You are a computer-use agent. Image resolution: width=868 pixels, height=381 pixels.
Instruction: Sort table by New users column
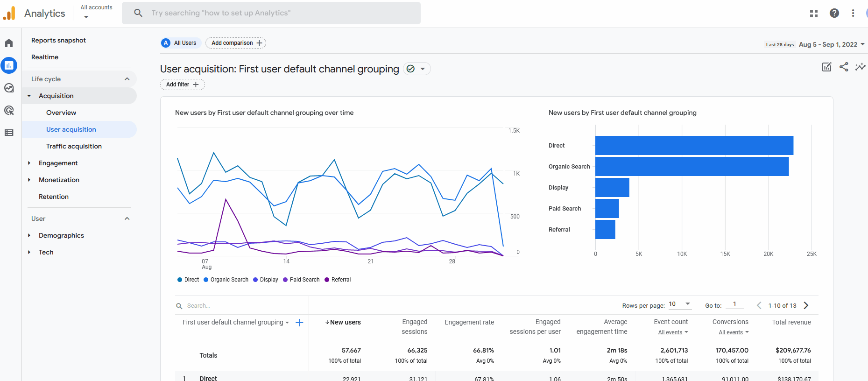point(343,322)
